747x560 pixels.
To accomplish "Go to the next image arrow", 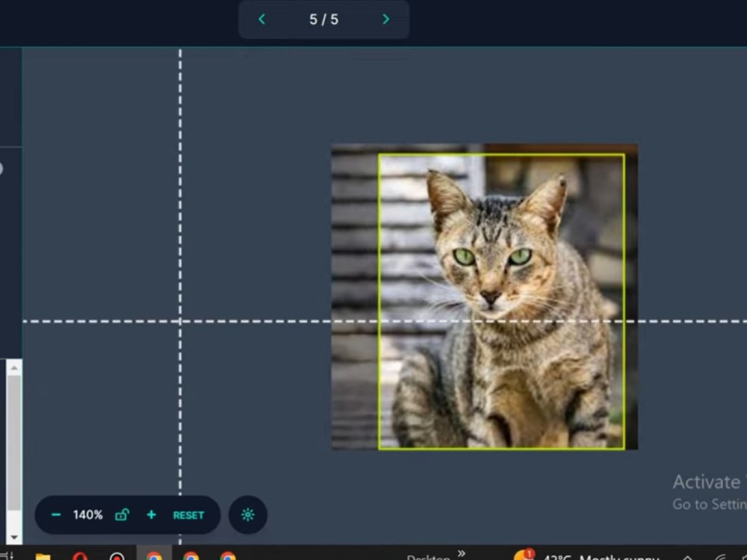I will tap(386, 19).
